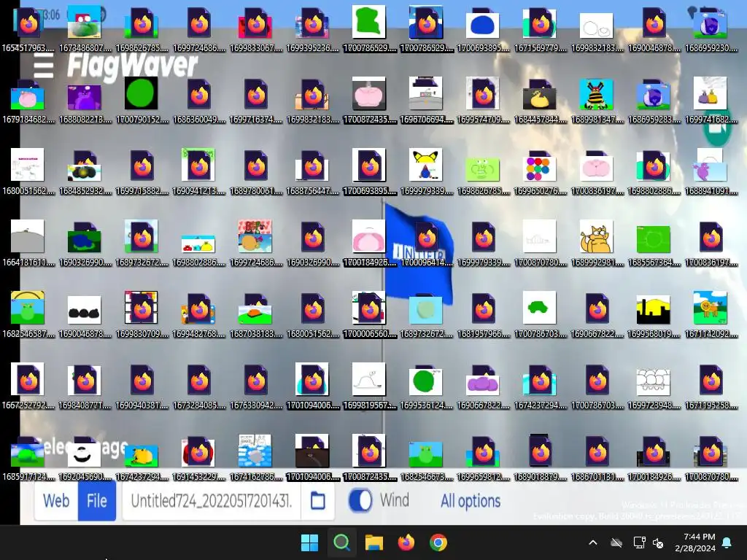The width and height of the screenshot is (747, 560).
Task: Click the muted volume tray icon
Action: coord(659,542)
